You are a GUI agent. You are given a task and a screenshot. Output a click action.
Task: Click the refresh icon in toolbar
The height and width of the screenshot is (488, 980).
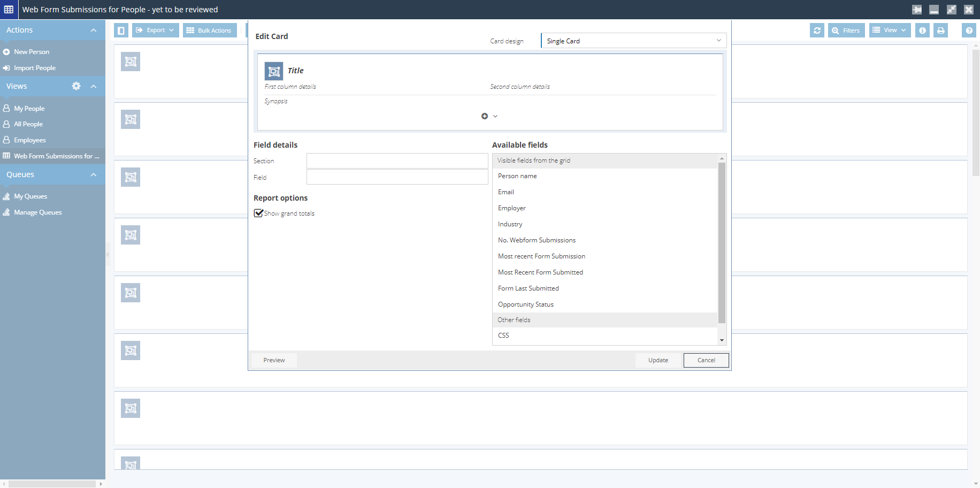[x=817, y=30]
